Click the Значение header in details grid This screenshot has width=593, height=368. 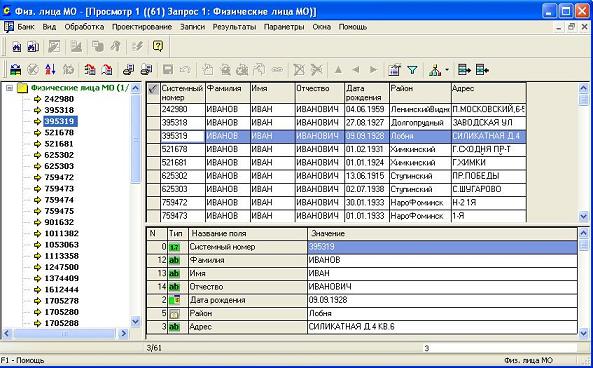pyautogui.click(x=442, y=233)
